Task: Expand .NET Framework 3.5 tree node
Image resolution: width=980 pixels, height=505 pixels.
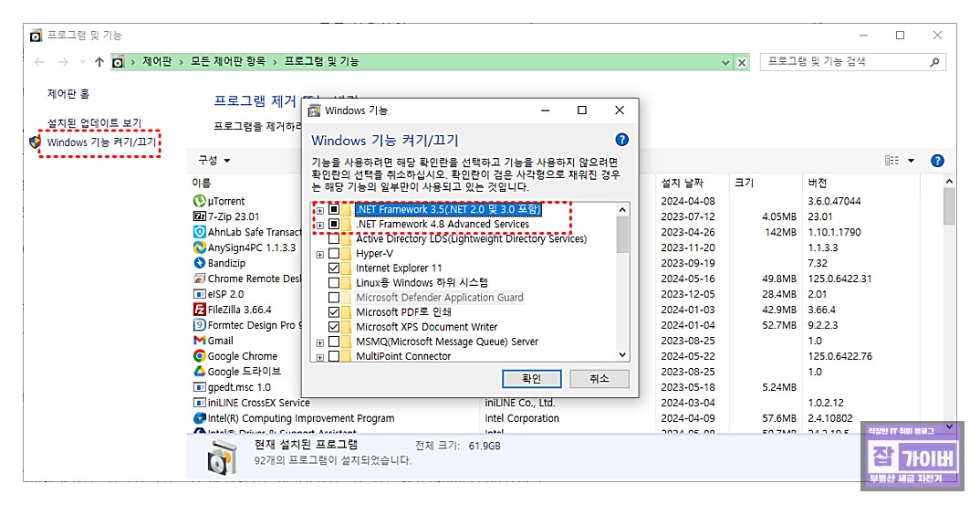Action: tap(320, 210)
